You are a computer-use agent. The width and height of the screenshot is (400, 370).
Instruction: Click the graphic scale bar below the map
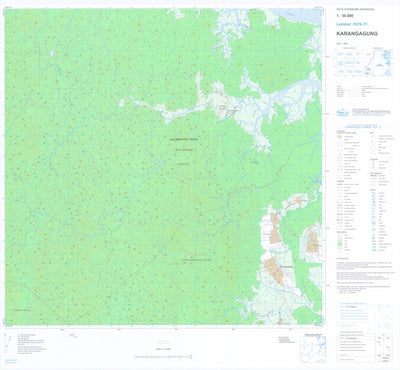click(x=163, y=357)
